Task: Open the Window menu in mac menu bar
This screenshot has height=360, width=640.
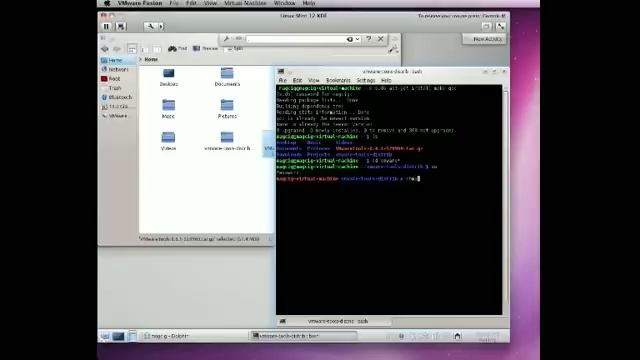Action: point(284,3)
